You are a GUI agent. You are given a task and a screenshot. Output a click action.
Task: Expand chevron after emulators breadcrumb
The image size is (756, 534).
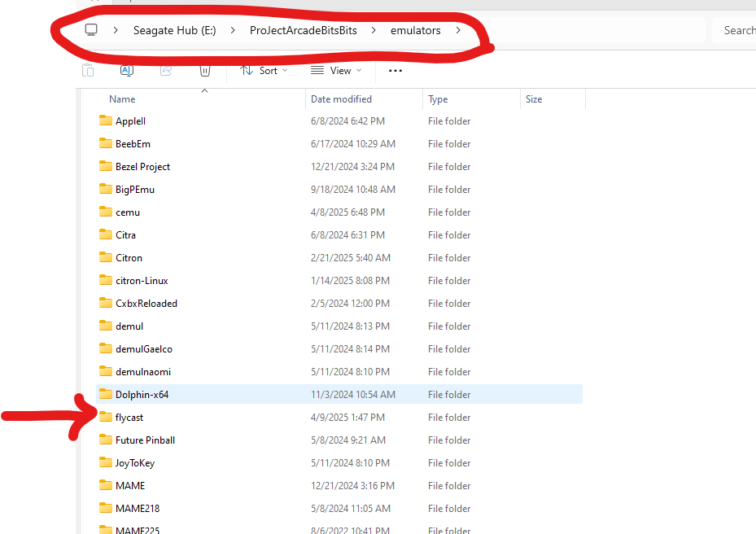point(458,30)
